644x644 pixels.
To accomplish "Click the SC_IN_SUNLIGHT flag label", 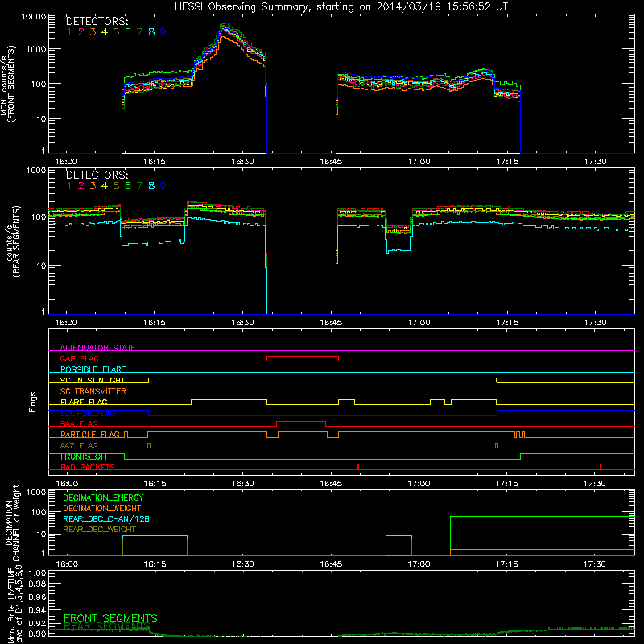I will (x=93, y=380).
